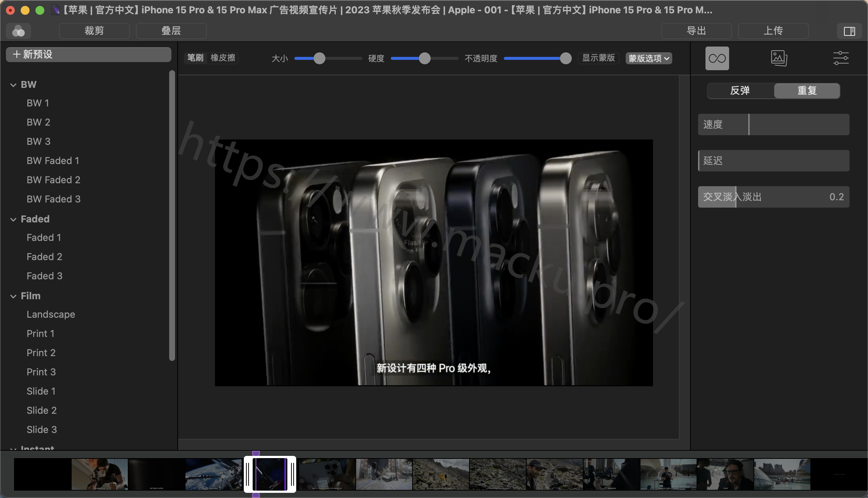868x498 pixels.
Task: Click the right loop trim handle in timeline
Action: click(x=293, y=474)
